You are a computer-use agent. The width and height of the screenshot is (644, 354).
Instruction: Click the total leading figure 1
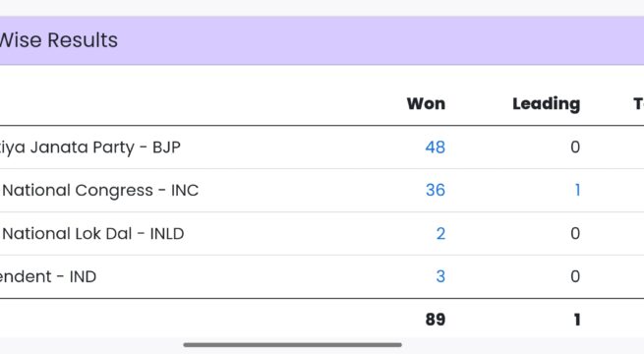pos(577,320)
